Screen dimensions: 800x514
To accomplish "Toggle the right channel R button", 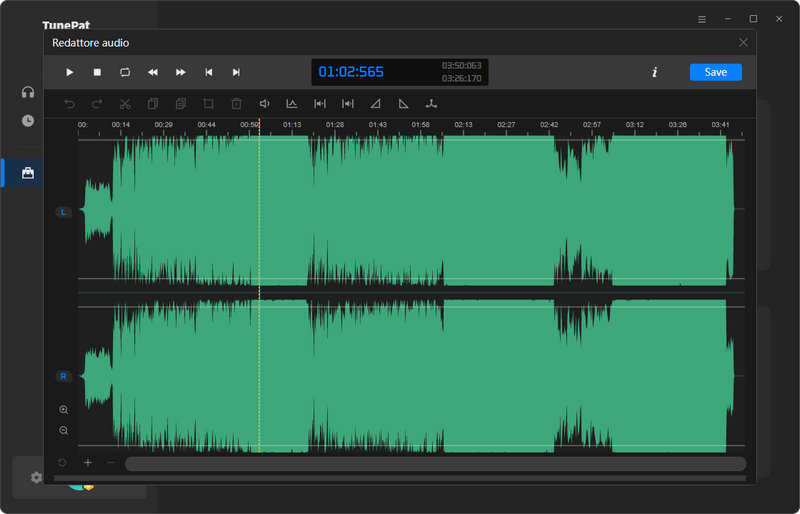I will pyautogui.click(x=63, y=377).
